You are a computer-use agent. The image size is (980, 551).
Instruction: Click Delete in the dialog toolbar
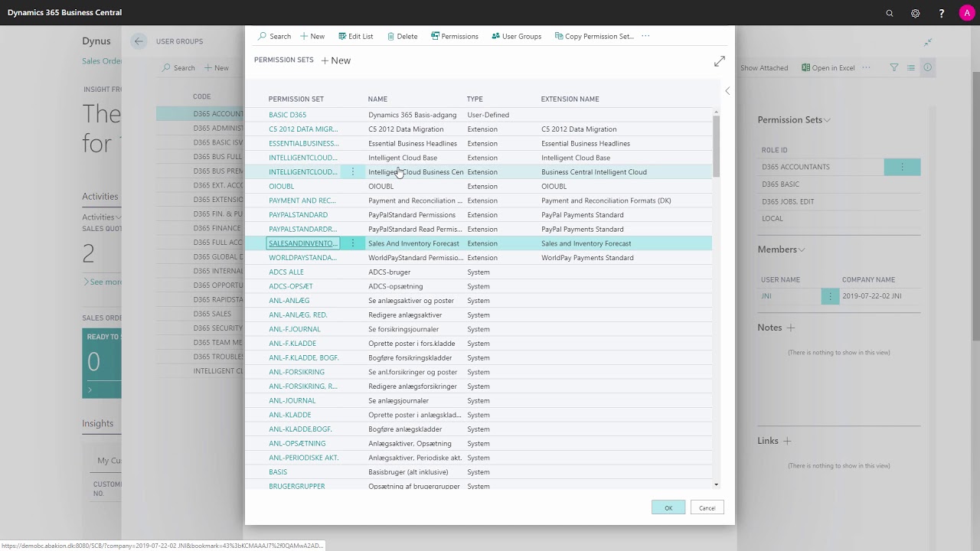pos(402,36)
